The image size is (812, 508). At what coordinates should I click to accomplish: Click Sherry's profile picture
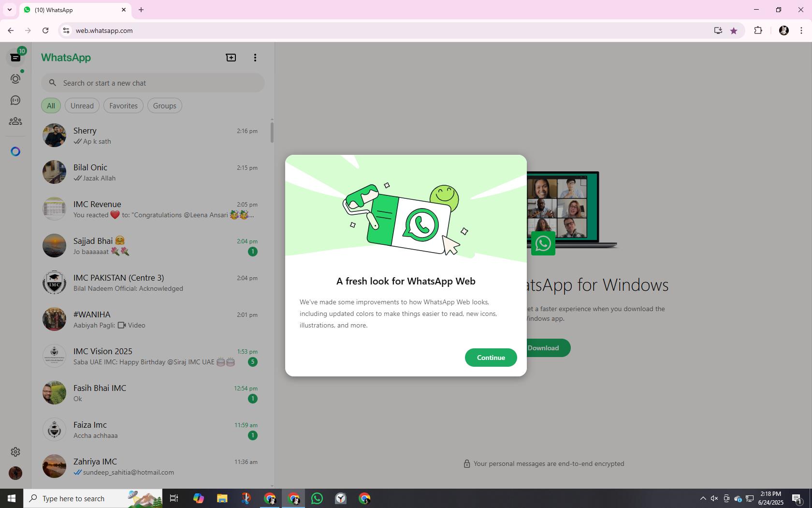coord(54,135)
